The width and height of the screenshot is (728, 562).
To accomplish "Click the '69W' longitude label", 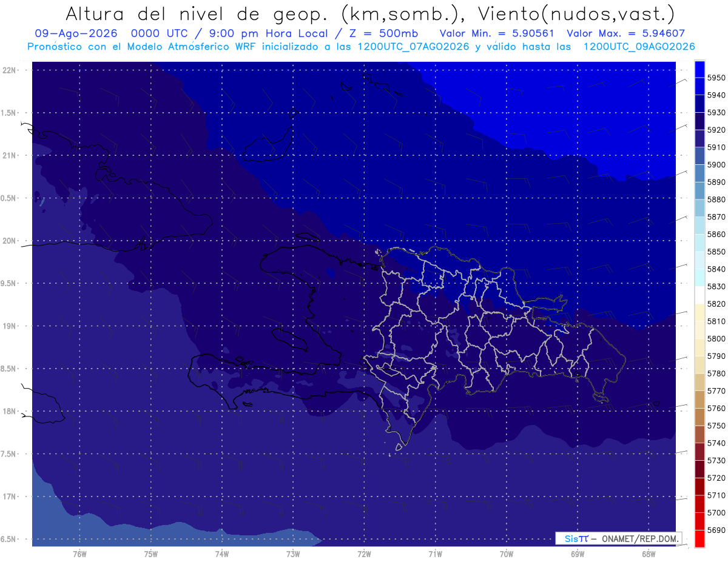I will [578, 554].
